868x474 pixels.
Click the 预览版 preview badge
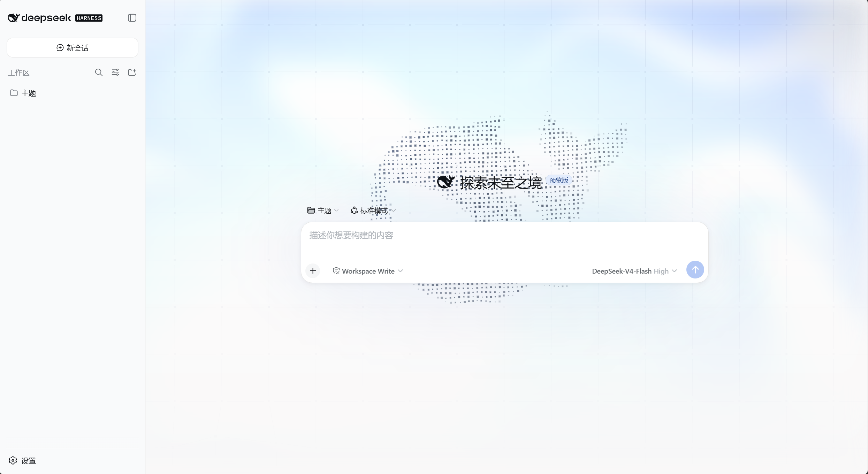559,181
